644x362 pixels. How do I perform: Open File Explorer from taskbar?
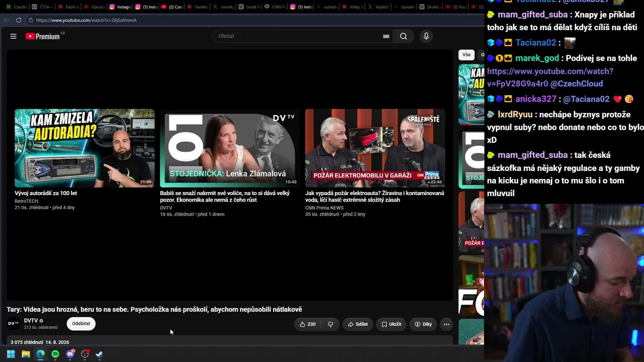26,354
